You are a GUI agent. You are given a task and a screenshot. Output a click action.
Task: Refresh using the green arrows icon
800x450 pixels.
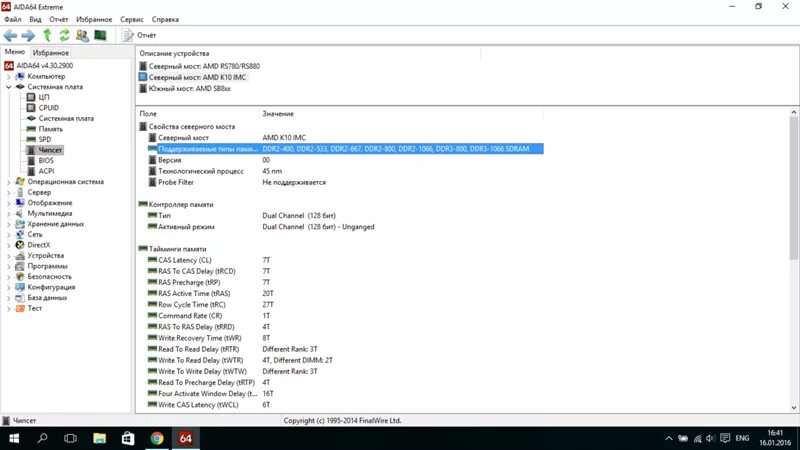tap(64, 35)
